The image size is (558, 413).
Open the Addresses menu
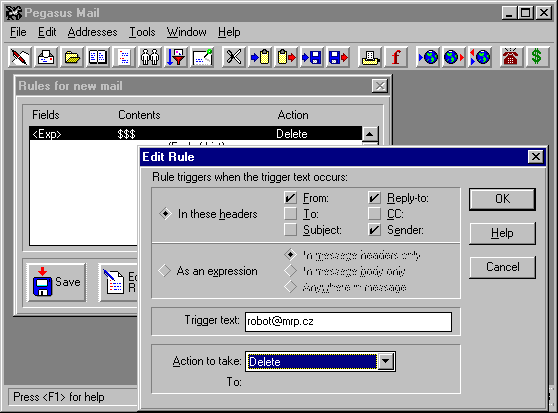pyautogui.click(x=93, y=32)
